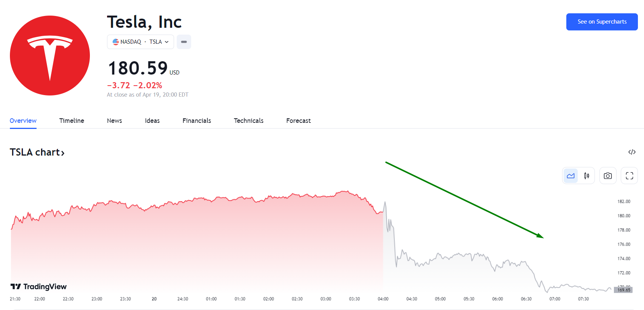644x310 pixels.
Task: Click the 07:00 time axis label
Action: 555,299
